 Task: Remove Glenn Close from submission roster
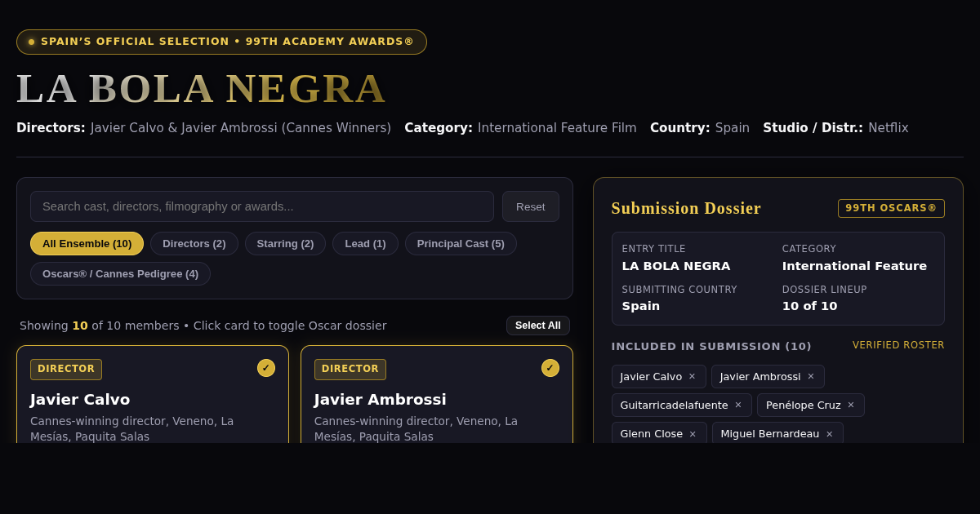(x=693, y=433)
